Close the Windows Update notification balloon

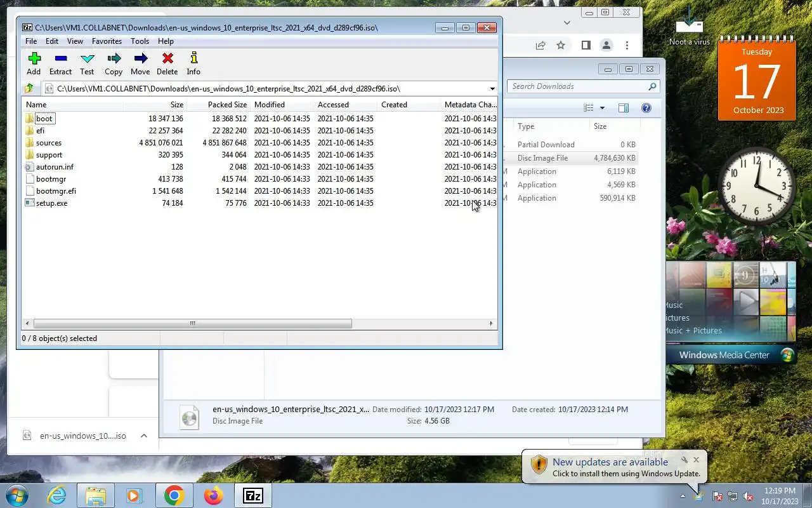[x=696, y=460]
